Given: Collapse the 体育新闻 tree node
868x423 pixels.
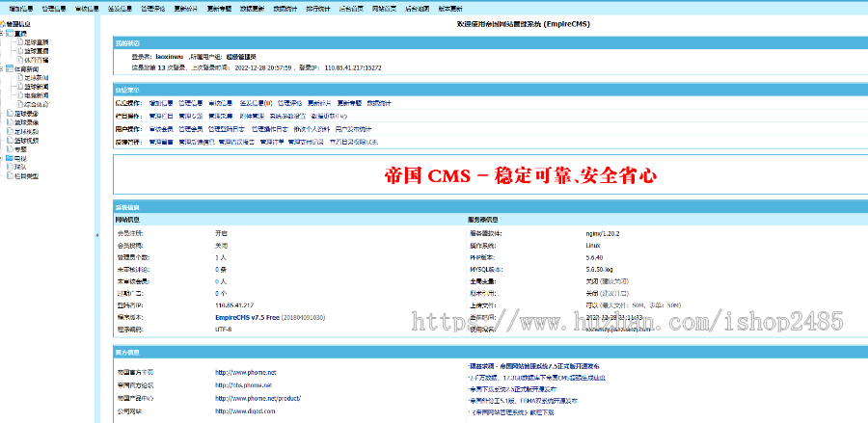Looking at the screenshot, I should tap(2, 68).
